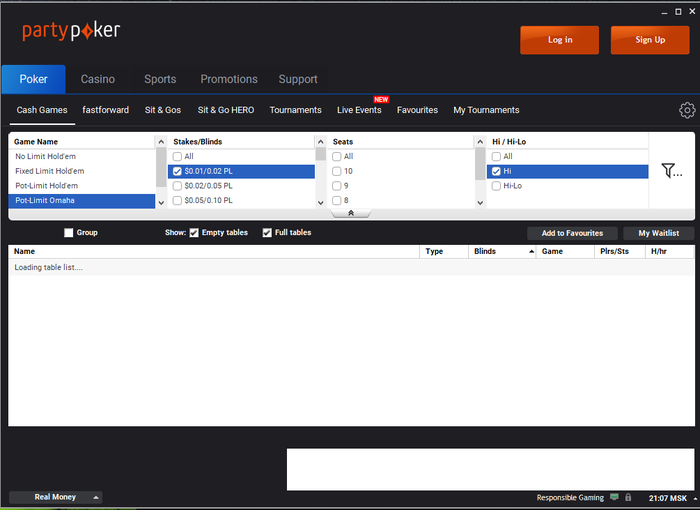Screen dimensions: 700x510
Task: Sort table list by Game column
Action: [x=565, y=251]
